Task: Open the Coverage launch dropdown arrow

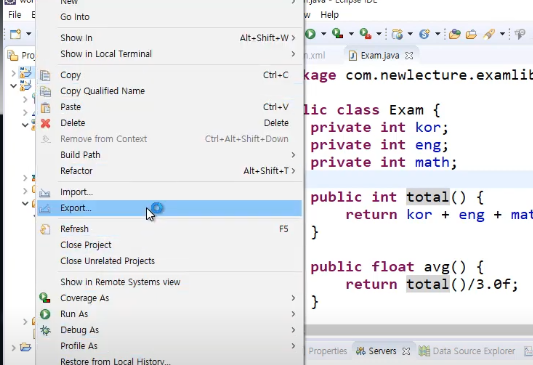Action: pos(351,34)
